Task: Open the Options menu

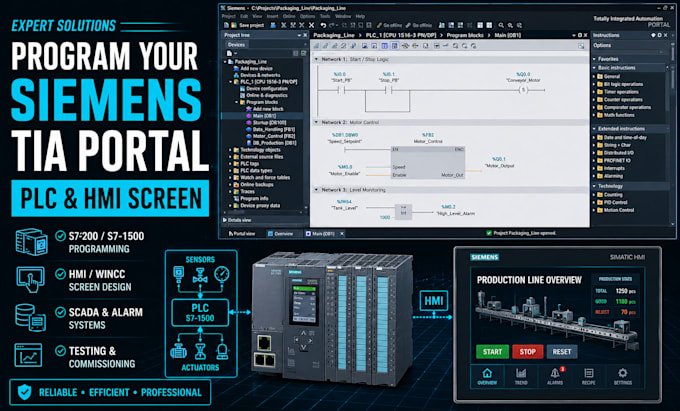Action: [x=307, y=16]
